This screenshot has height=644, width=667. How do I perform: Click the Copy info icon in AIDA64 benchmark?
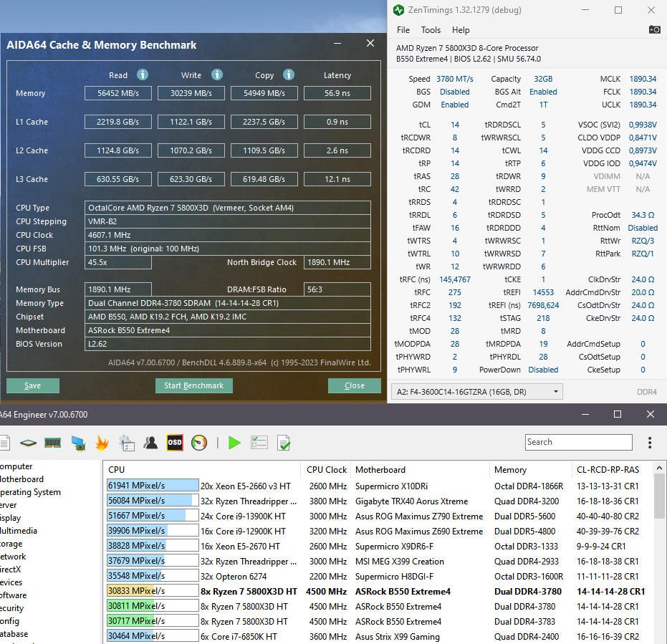[289, 75]
